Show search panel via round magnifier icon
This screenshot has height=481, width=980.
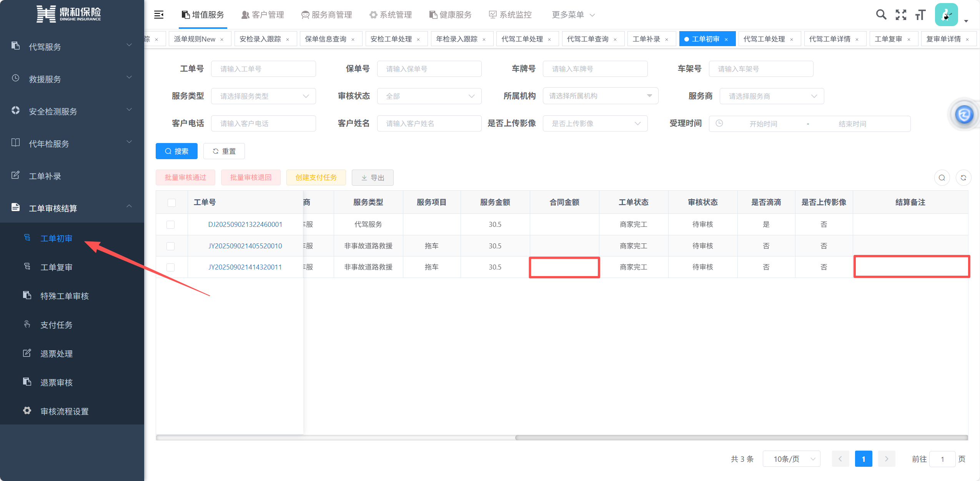pyautogui.click(x=942, y=178)
